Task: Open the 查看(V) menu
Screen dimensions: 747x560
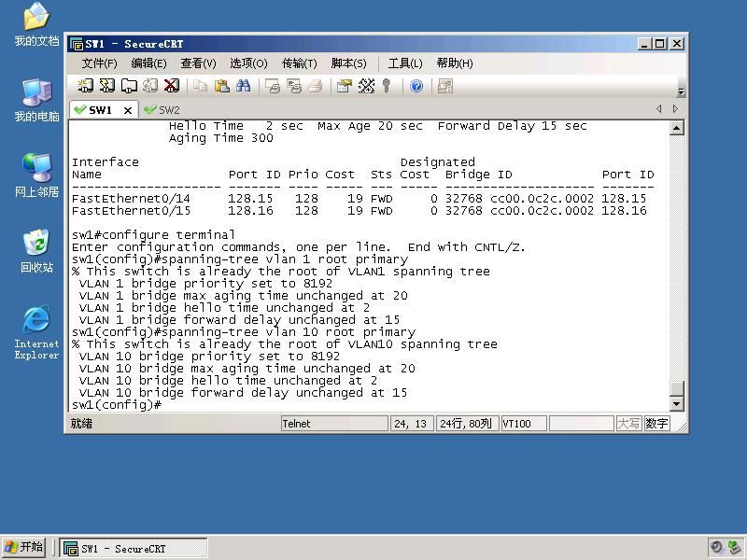Action: tap(198, 63)
